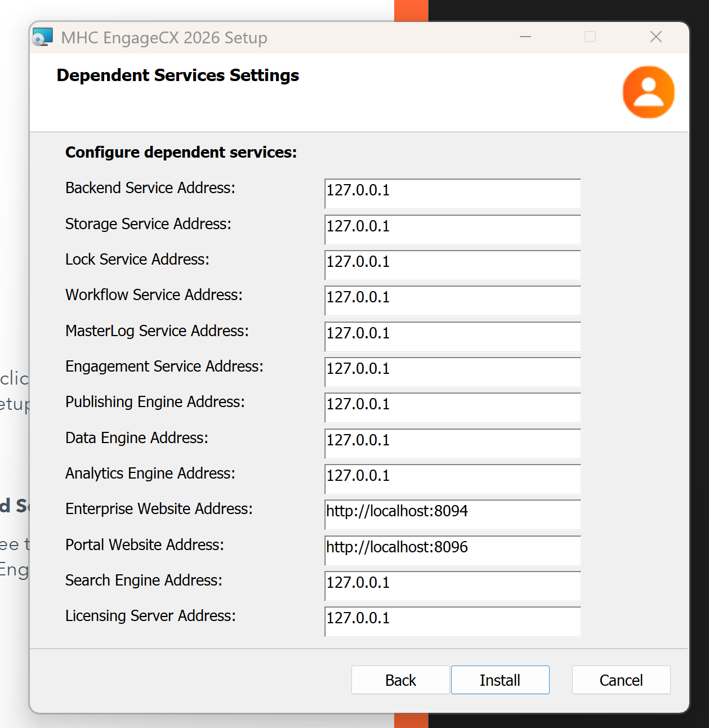Click the Enterprise Website Address field
Viewport: 709px width, 728px height.
point(453,515)
